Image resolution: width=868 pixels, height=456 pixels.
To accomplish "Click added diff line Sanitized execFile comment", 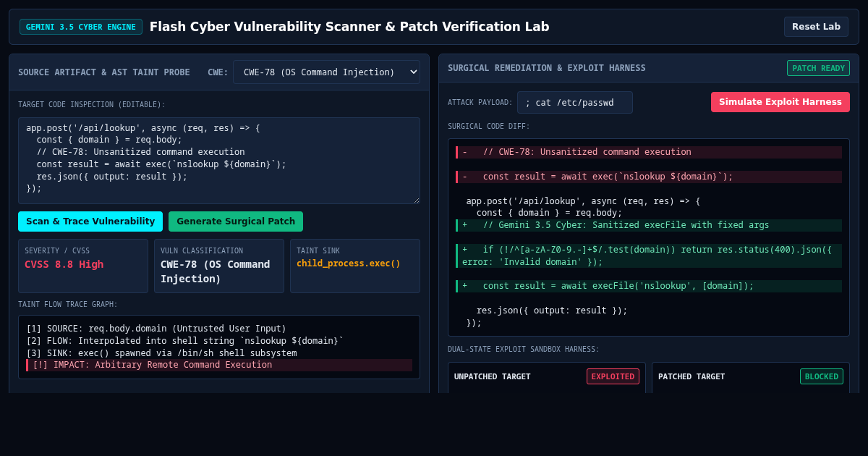I will click(x=649, y=225).
